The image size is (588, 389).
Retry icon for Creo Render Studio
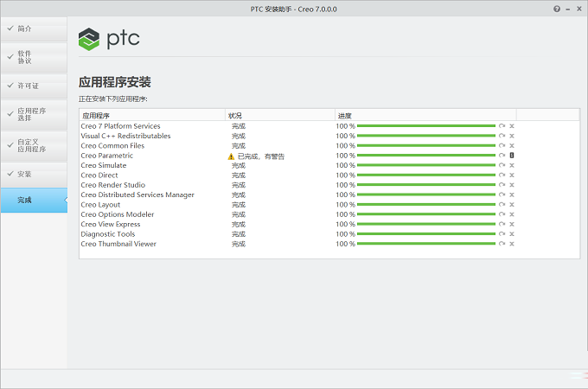502,185
